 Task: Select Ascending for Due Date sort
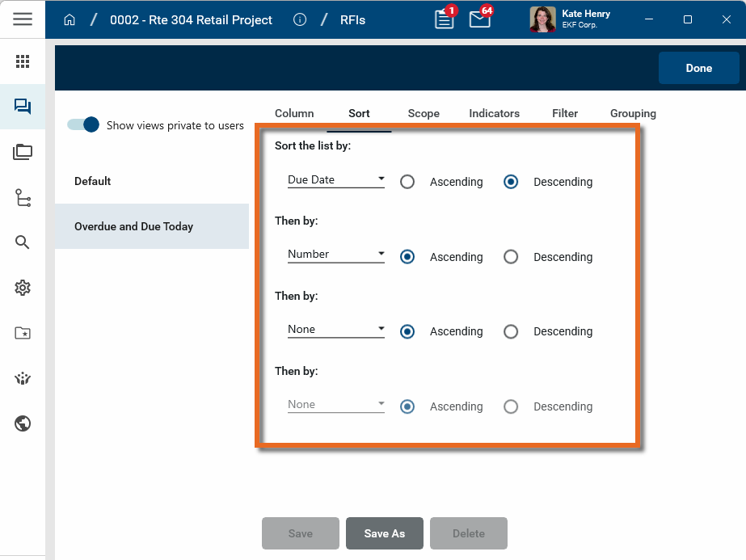pos(407,182)
